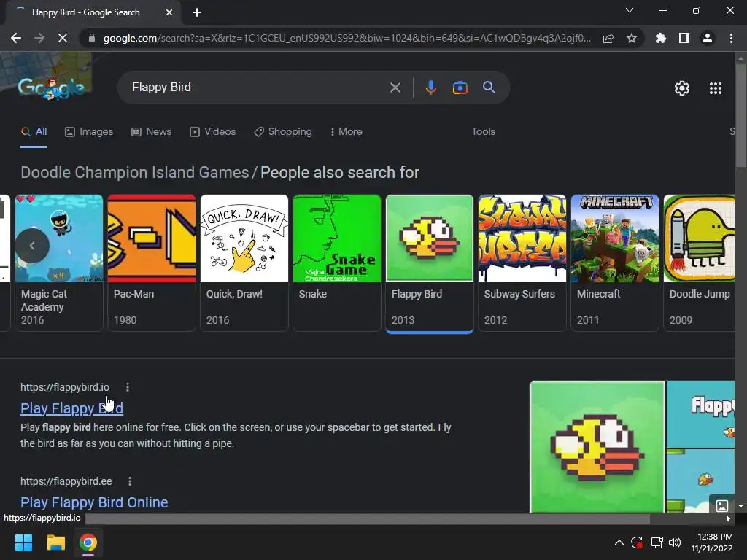Open the Extensions puzzle icon
The height and width of the screenshot is (560, 747).
coord(660,38)
